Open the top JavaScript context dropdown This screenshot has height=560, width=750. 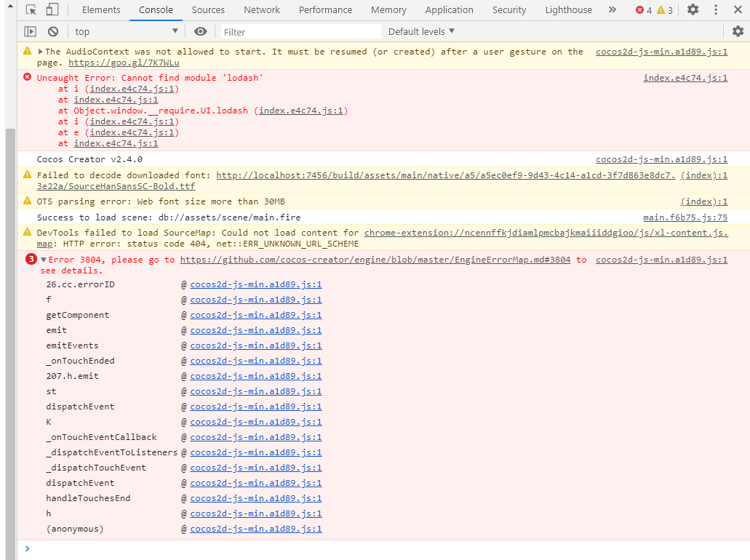coord(127,31)
